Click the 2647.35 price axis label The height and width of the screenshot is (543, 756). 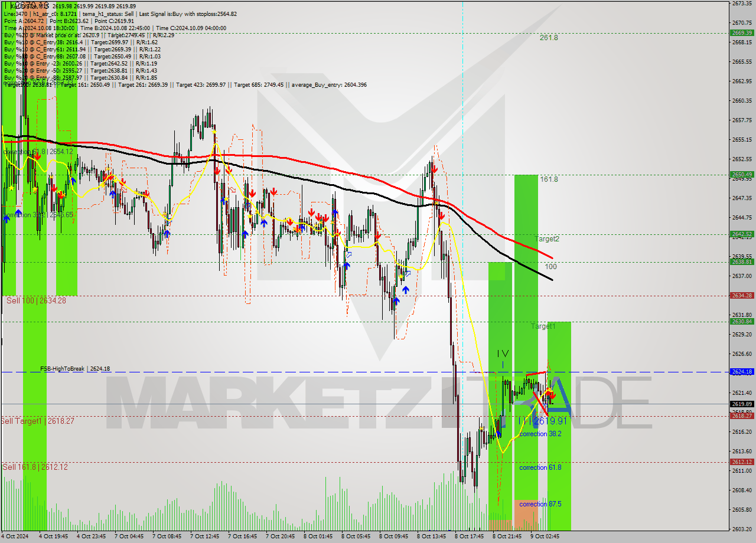[742, 198]
